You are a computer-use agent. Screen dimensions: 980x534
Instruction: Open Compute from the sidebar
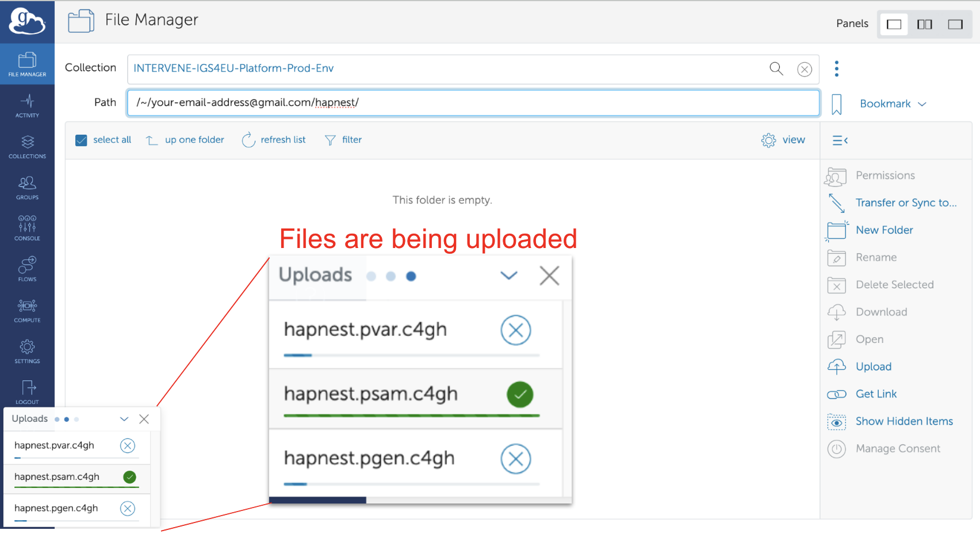click(27, 310)
